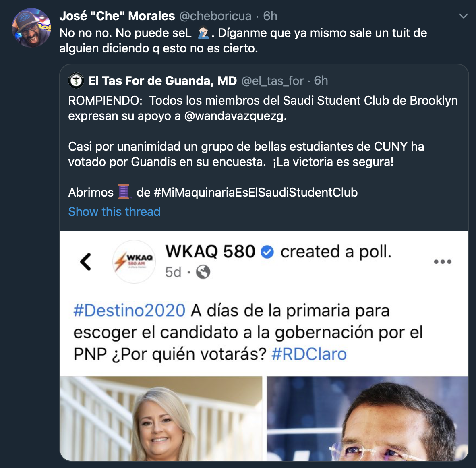Image resolution: width=476 pixels, height=468 pixels.
Task: Expand tweet options chevron menu
Action: tap(463, 16)
